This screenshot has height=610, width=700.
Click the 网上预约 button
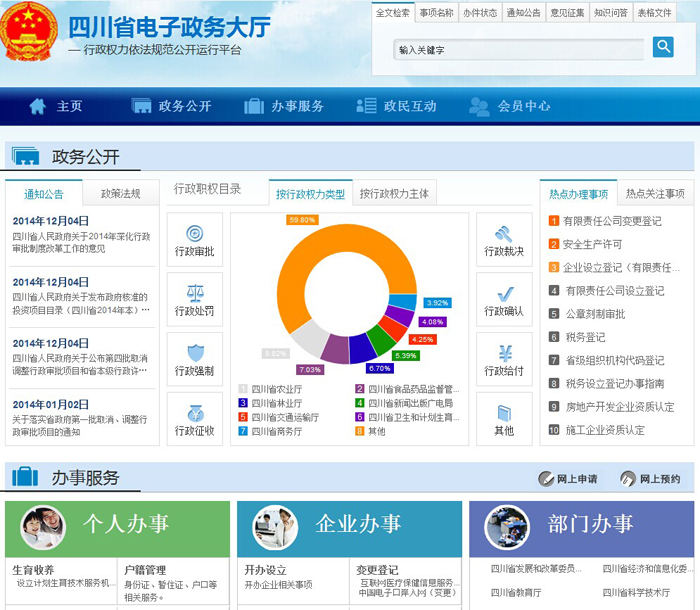[x=651, y=479]
